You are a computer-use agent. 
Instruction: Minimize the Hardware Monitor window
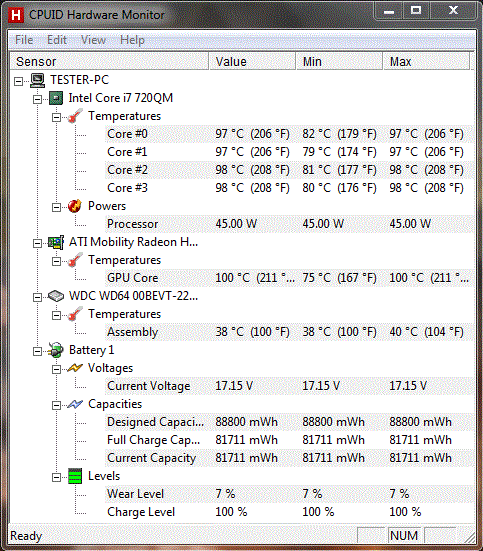(x=389, y=11)
